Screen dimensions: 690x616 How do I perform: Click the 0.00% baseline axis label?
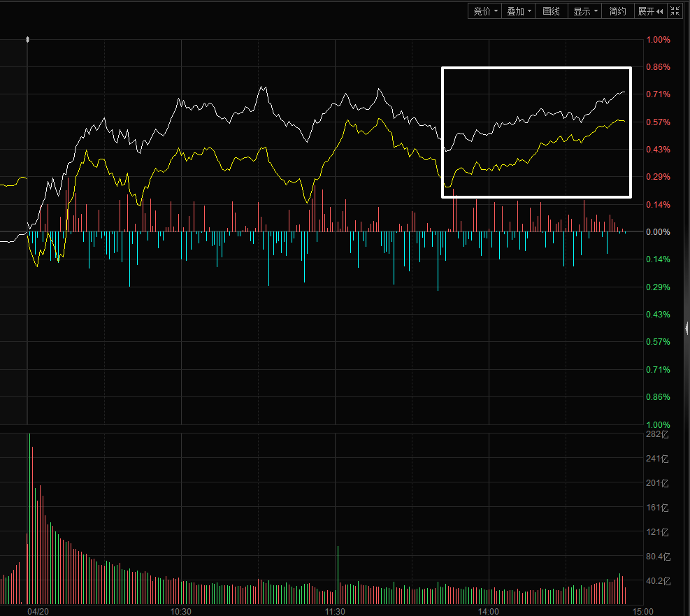[658, 232]
